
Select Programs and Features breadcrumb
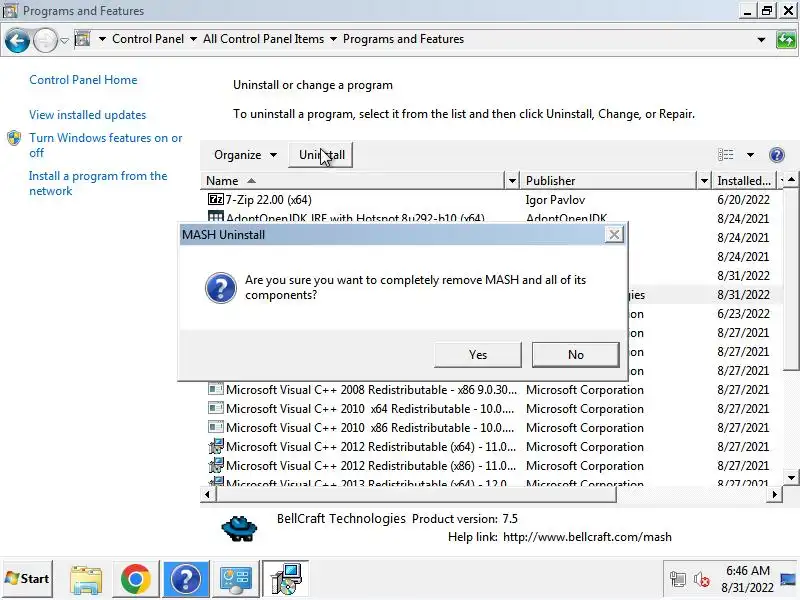[403, 39]
